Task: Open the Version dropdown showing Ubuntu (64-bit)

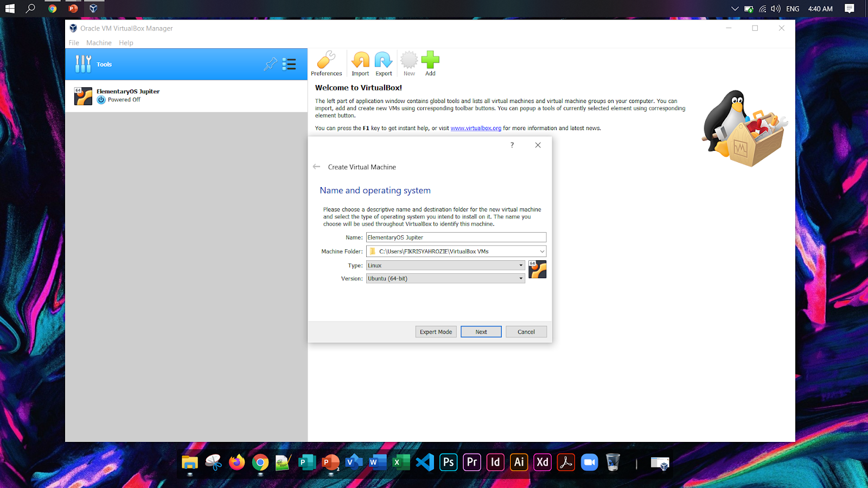Action: coord(445,279)
